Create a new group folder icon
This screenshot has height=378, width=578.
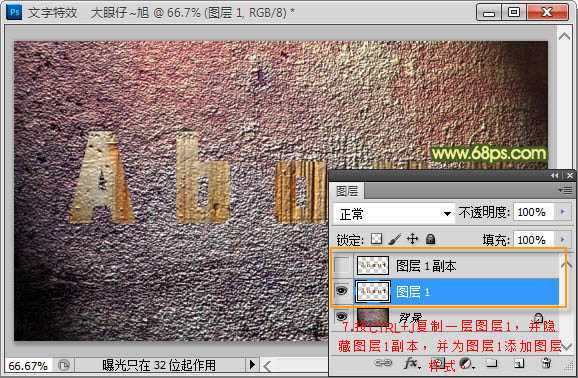(x=492, y=364)
